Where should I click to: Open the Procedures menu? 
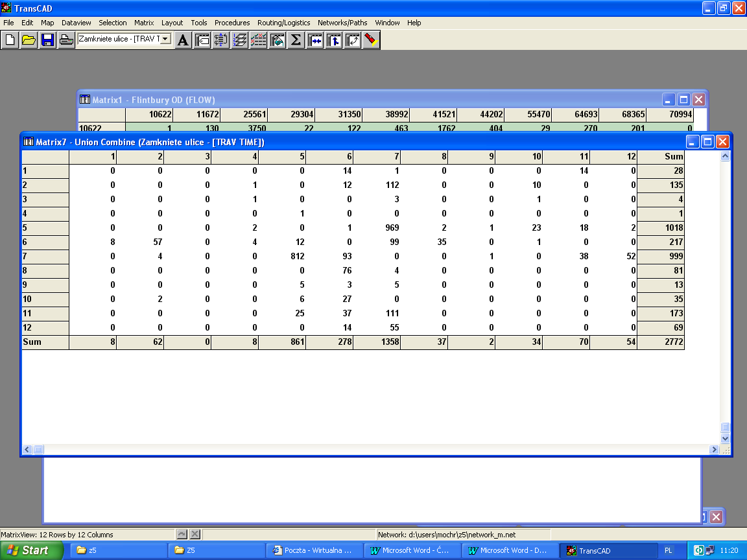(232, 23)
